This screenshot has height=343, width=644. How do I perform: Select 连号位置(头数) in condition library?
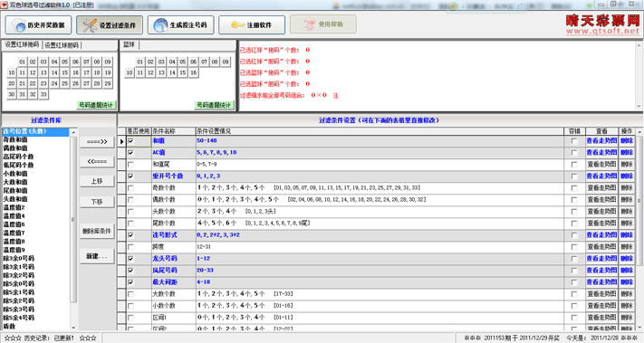(35, 131)
